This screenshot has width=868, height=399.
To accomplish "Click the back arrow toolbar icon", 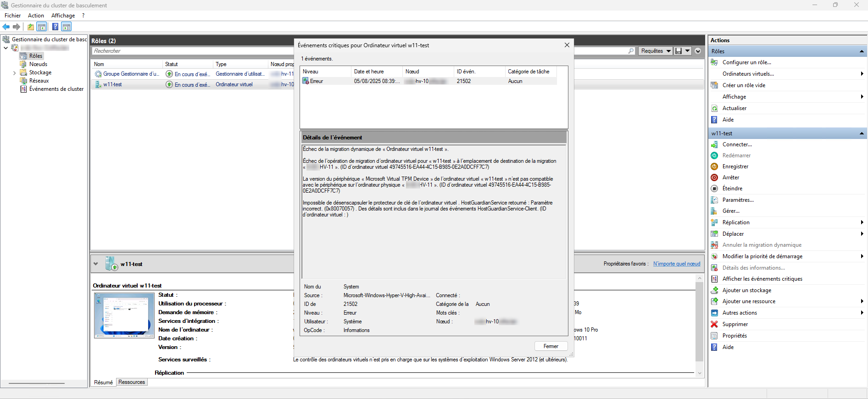I will (6, 27).
